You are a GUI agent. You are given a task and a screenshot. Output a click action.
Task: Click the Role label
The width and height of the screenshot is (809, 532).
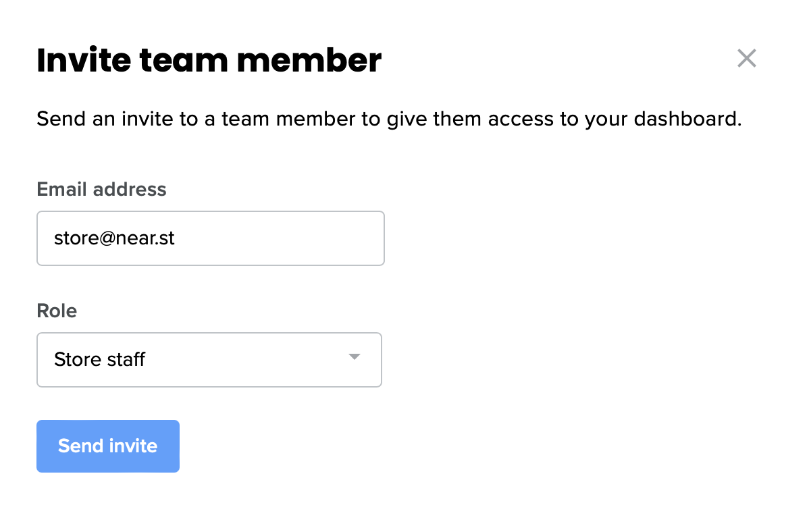click(x=57, y=311)
